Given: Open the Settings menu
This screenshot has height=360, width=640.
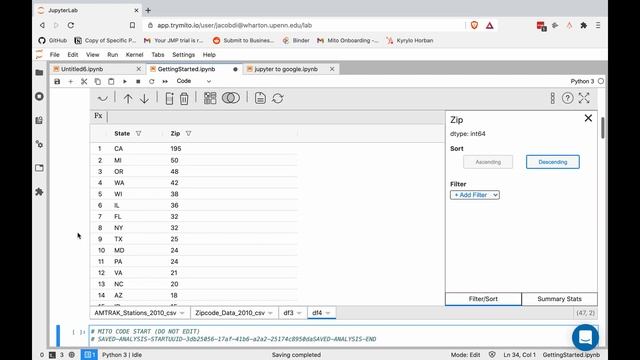Looking at the screenshot, I should click(183, 55).
